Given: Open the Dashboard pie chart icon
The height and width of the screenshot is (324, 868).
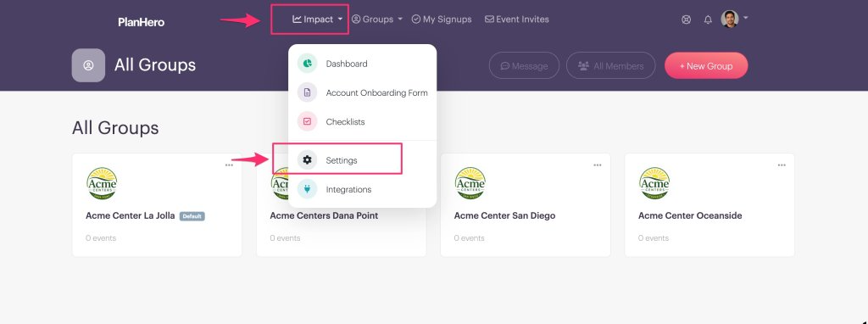Looking at the screenshot, I should (307, 63).
